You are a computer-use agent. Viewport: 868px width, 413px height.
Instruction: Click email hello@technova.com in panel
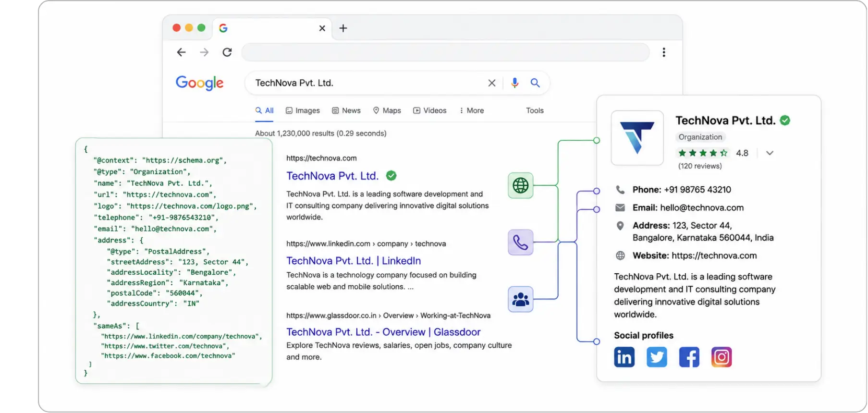(x=702, y=208)
